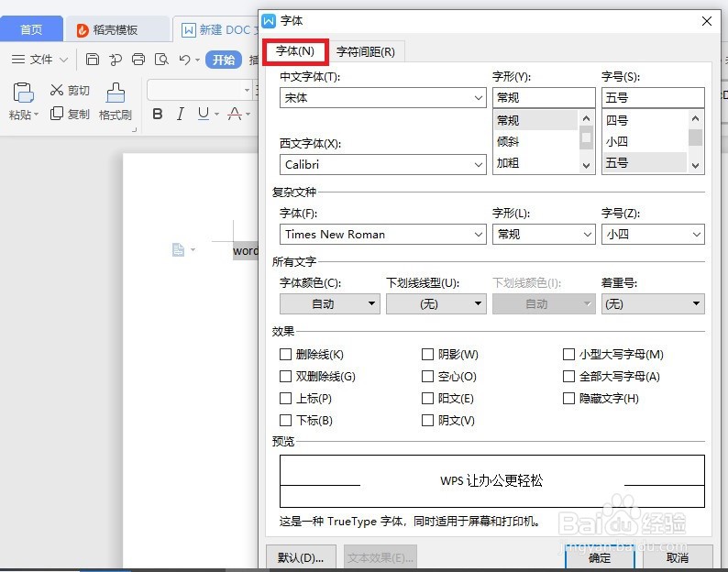Select 加粗 in font style list
Image resolution: width=728 pixels, height=572 pixels.
(535, 162)
